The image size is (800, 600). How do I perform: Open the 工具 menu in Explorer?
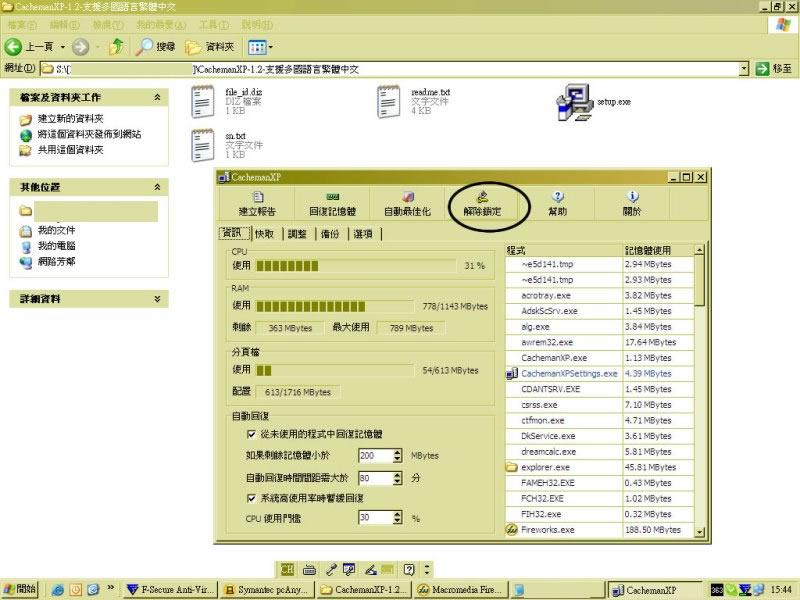point(214,24)
